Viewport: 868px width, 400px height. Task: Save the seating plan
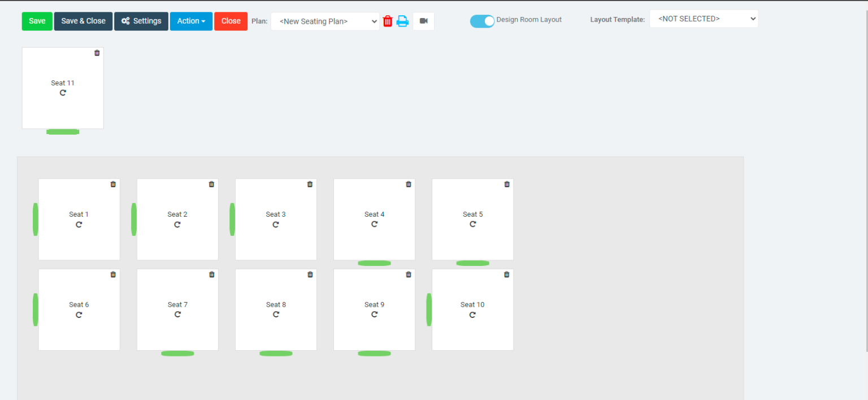point(37,21)
